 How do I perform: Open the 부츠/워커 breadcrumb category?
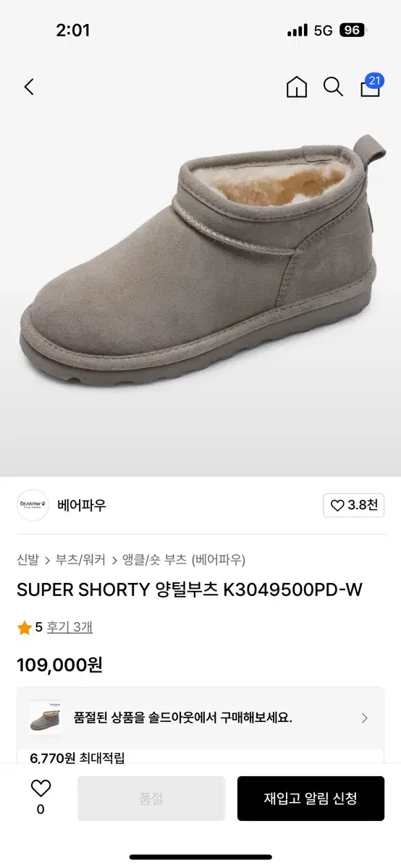coord(81,559)
